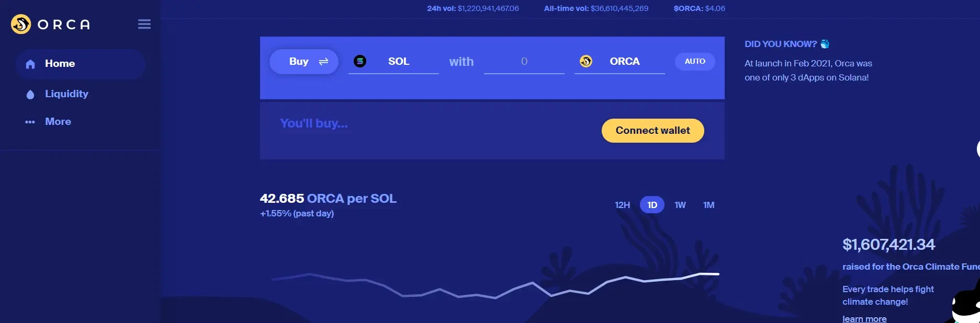The image size is (980, 323).
Task: Click the SOL token icon
Action: click(x=360, y=61)
